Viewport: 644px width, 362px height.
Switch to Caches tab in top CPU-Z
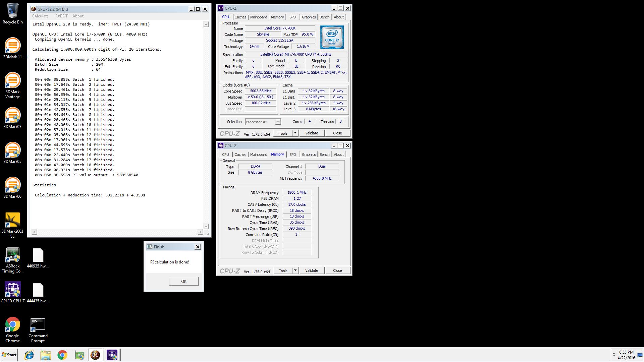click(x=240, y=17)
